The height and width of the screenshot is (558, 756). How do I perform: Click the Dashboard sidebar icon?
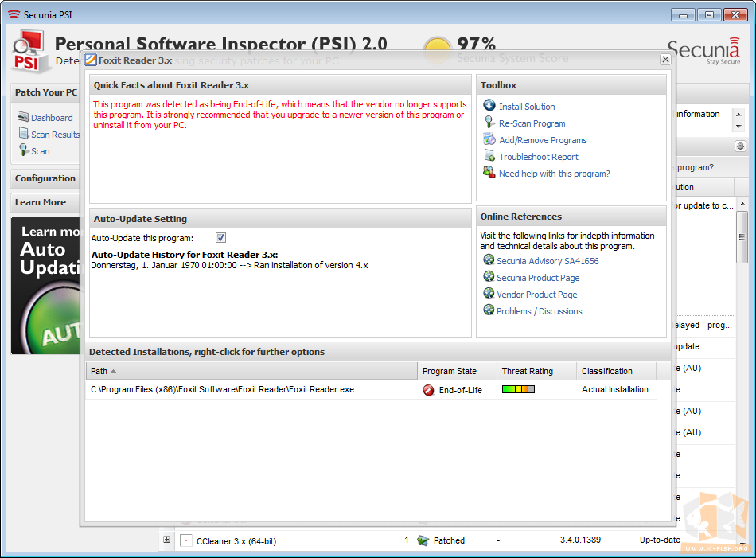pos(23,116)
